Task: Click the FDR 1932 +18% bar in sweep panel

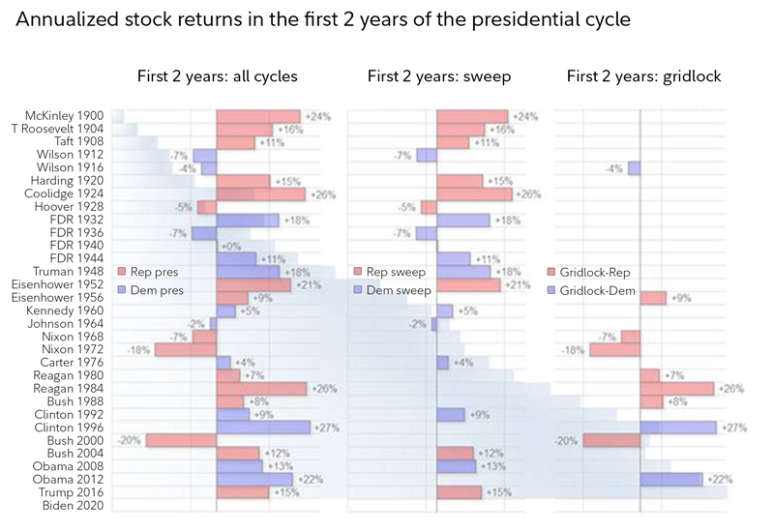Action: pyautogui.click(x=464, y=220)
